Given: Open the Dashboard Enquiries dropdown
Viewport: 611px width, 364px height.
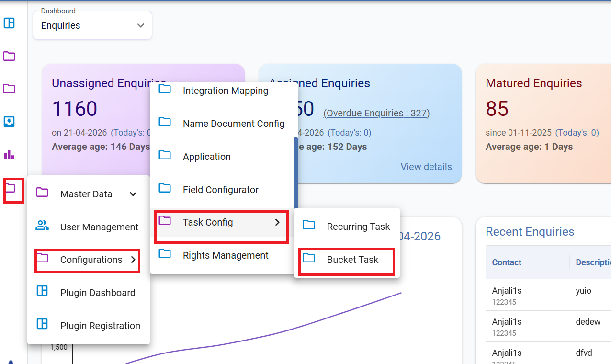Looking at the screenshot, I should [92, 25].
